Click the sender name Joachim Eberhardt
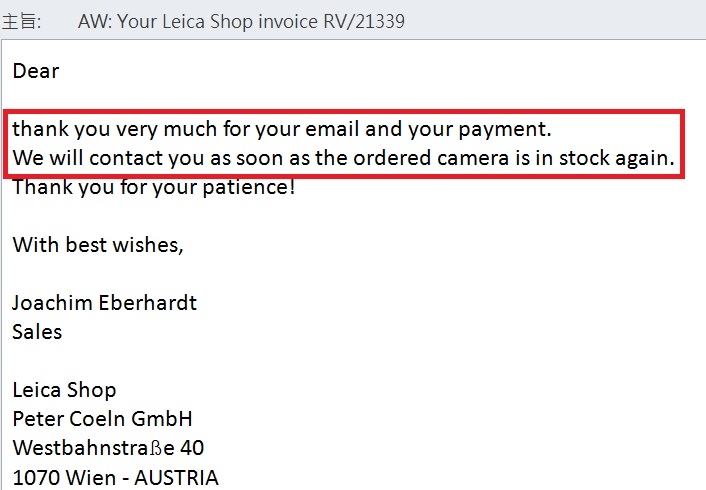The image size is (706, 490). [104, 303]
